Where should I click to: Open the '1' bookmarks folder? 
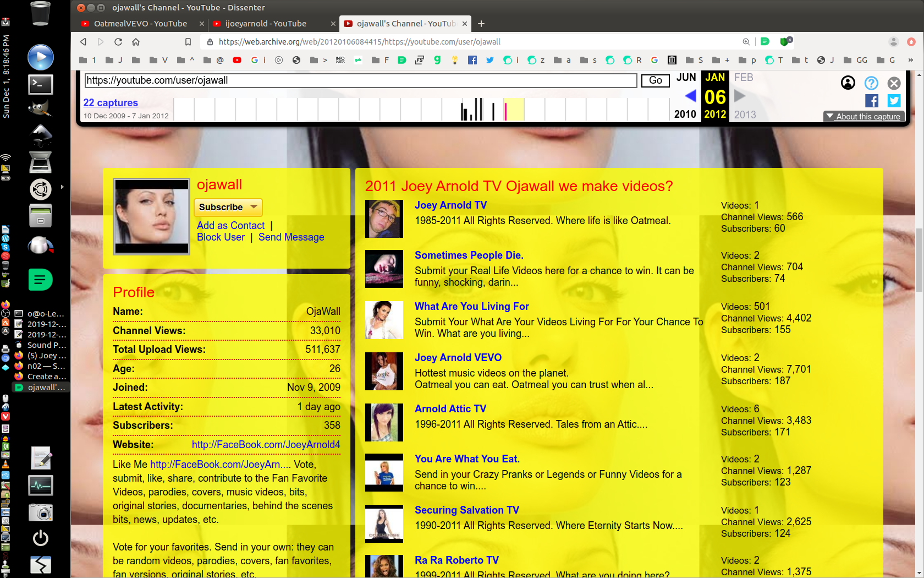click(88, 60)
